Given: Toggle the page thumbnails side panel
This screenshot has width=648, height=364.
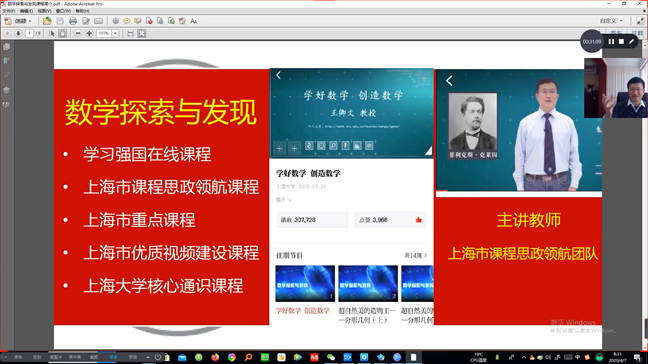Looking at the screenshot, I should pos(7,47).
